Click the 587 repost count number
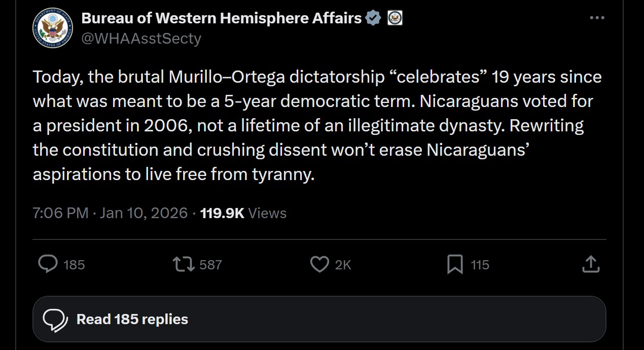Viewport: 644px width, 350px height. 210,265
